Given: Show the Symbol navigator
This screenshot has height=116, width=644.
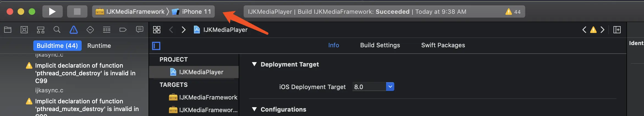Looking at the screenshot, I should click(41, 30).
